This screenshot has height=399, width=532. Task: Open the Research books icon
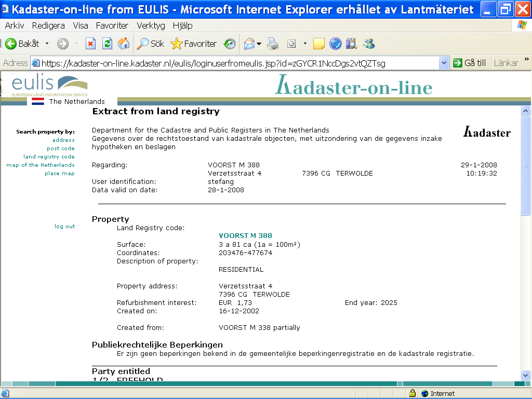pyautogui.click(x=352, y=44)
